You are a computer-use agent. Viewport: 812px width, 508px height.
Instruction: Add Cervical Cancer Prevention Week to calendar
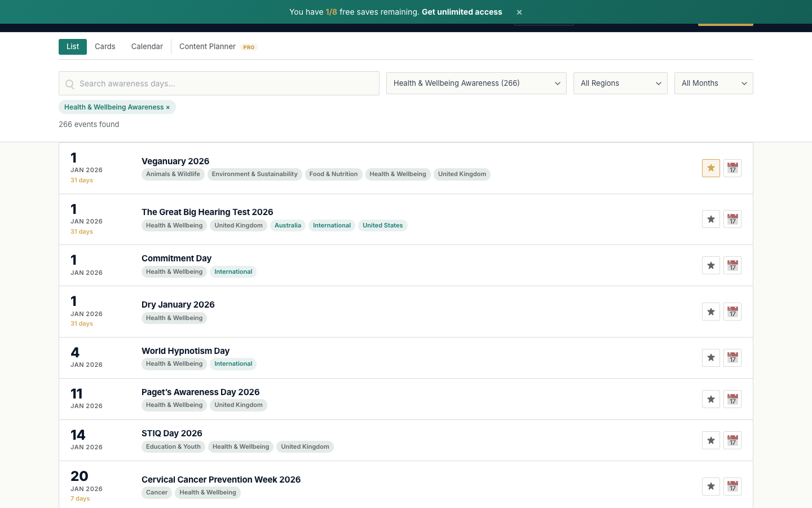coord(732,486)
